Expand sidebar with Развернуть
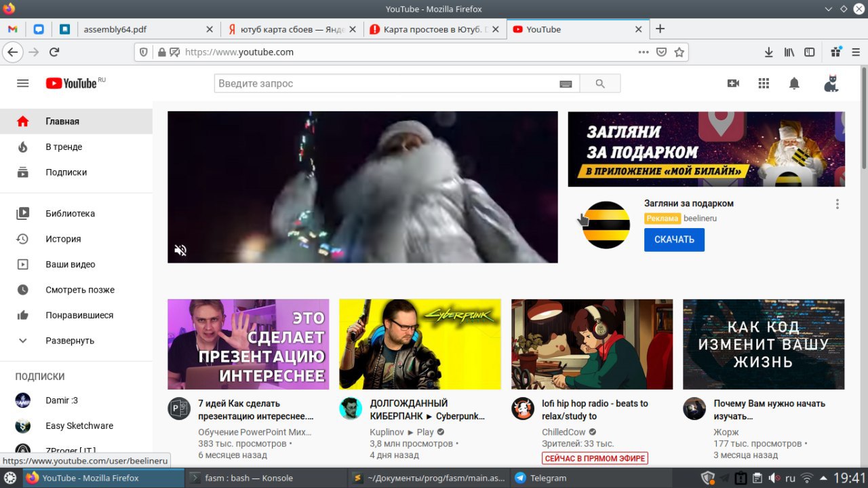 click(x=76, y=341)
